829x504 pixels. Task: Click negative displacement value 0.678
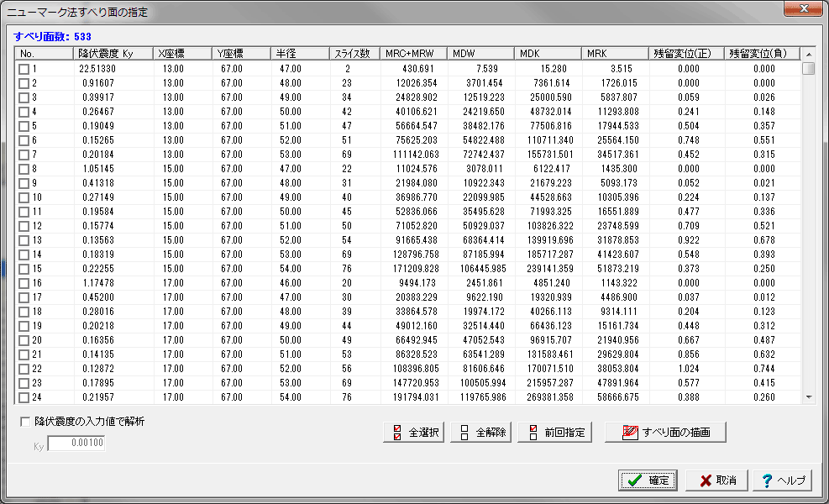(764, 240)
